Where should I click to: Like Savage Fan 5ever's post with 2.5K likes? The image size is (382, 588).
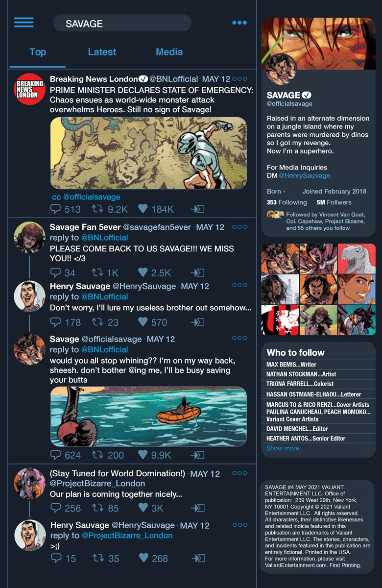coord(143,272)
